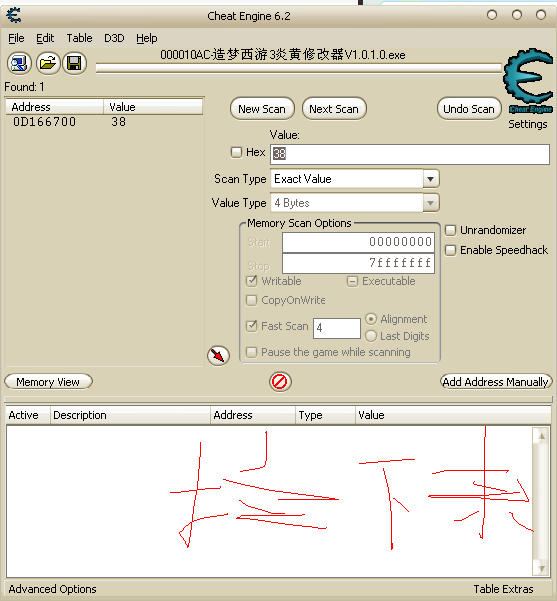Click the Fast Scan alignment field showing 4
557x601 pixels.
coord(337,328)
